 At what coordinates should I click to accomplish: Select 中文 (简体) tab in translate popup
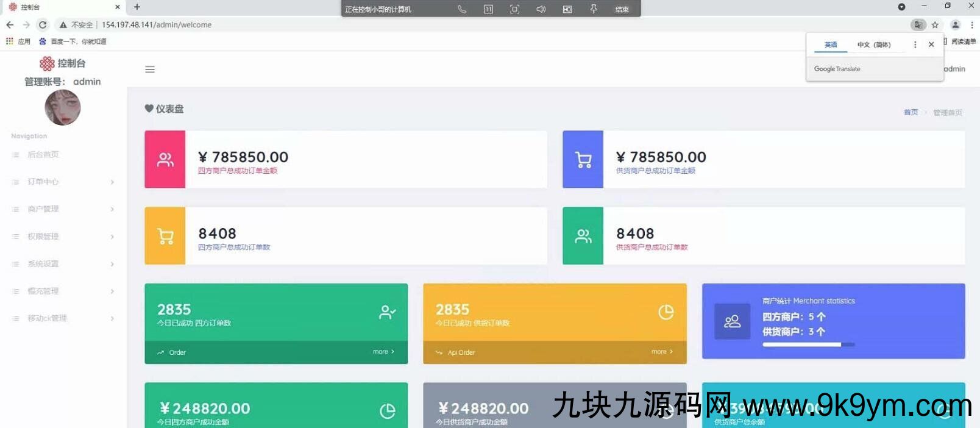pyautogui.click(x=874, y=45)
